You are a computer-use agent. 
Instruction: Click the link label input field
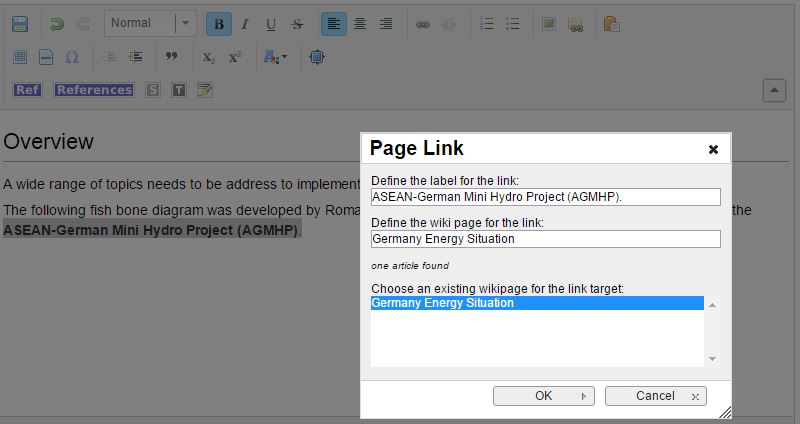(x=545, y=197)
